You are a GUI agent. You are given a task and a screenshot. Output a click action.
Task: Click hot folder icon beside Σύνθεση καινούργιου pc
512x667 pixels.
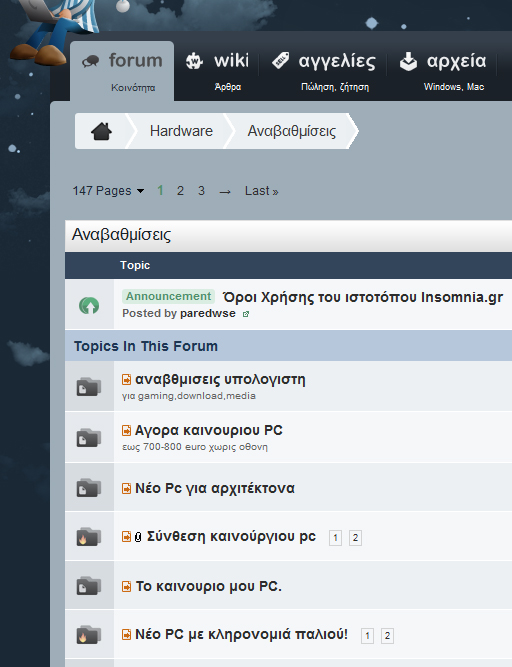coord(88,537)
